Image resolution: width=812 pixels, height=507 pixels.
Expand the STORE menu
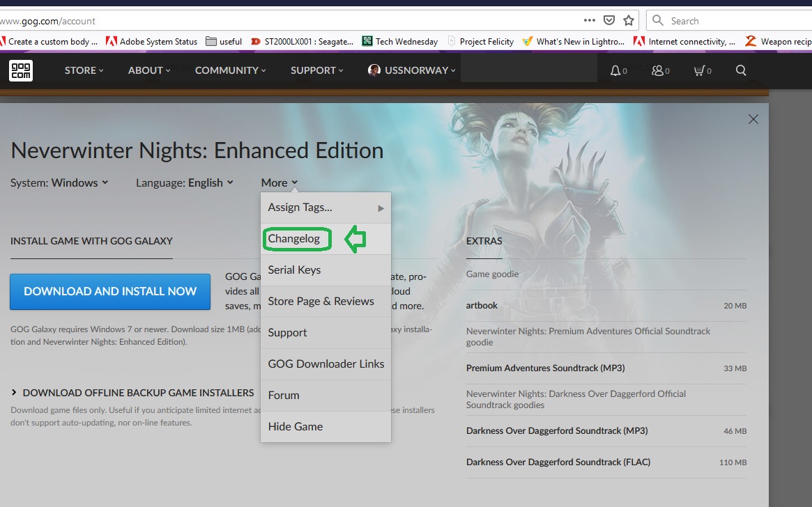point(84,70)
